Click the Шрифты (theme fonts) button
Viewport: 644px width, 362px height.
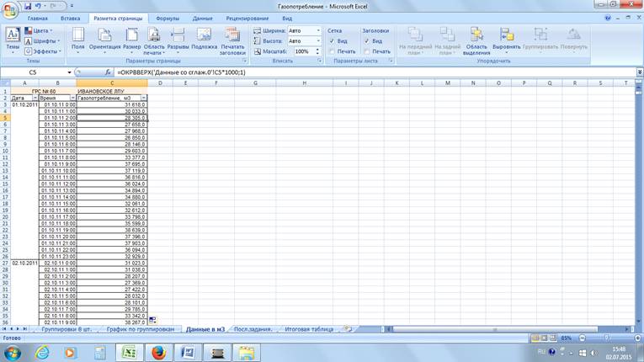tap(42, 41)
